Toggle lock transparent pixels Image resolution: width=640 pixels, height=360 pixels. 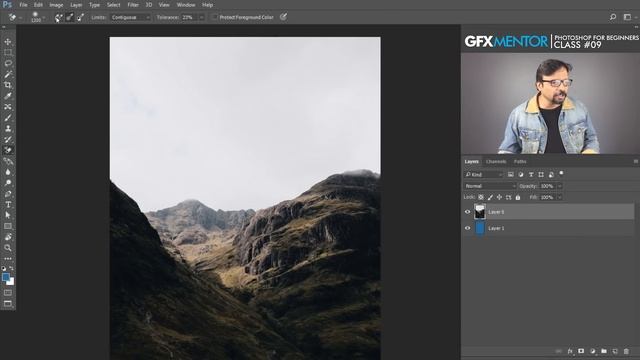click(481, 197)
